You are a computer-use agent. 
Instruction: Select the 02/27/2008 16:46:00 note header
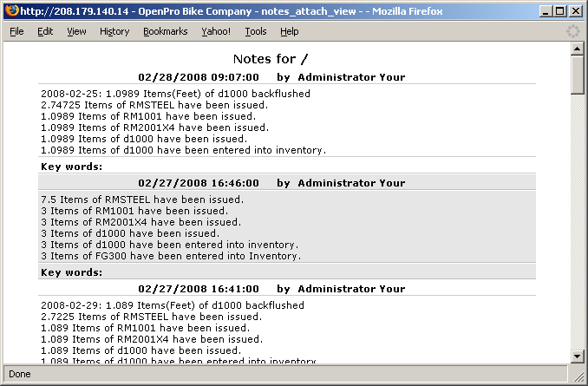pos(271,183)
